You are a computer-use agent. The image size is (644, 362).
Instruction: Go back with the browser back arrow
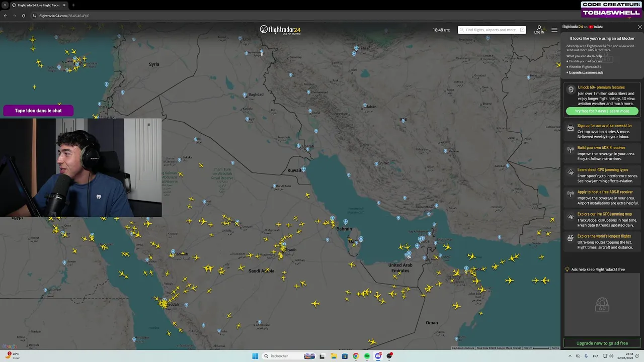tap(6, 16)
